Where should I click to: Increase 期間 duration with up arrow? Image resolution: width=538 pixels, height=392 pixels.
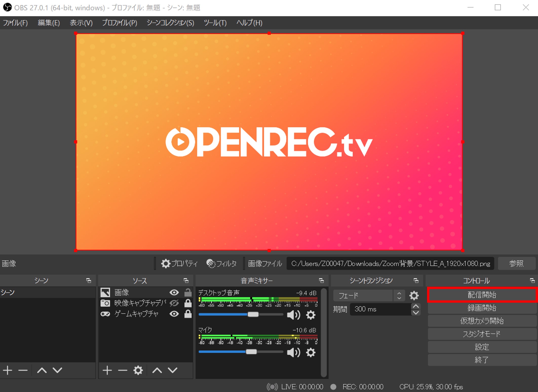point(416,306)
